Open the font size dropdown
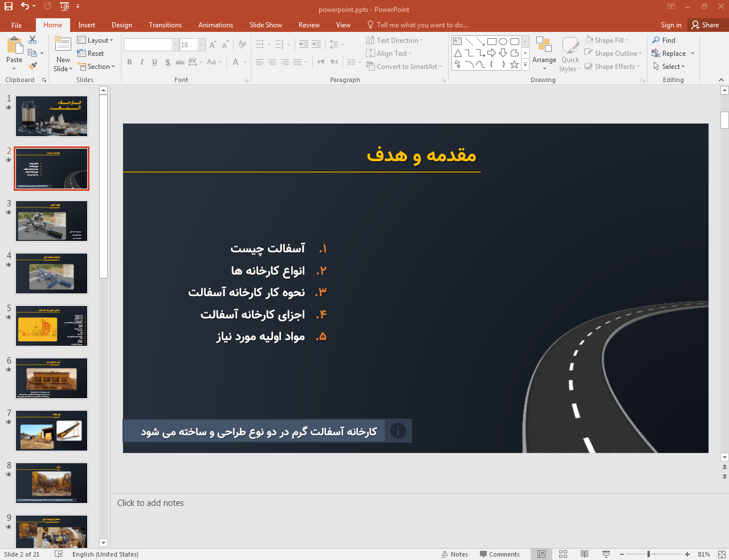 [x=202, y=45]
